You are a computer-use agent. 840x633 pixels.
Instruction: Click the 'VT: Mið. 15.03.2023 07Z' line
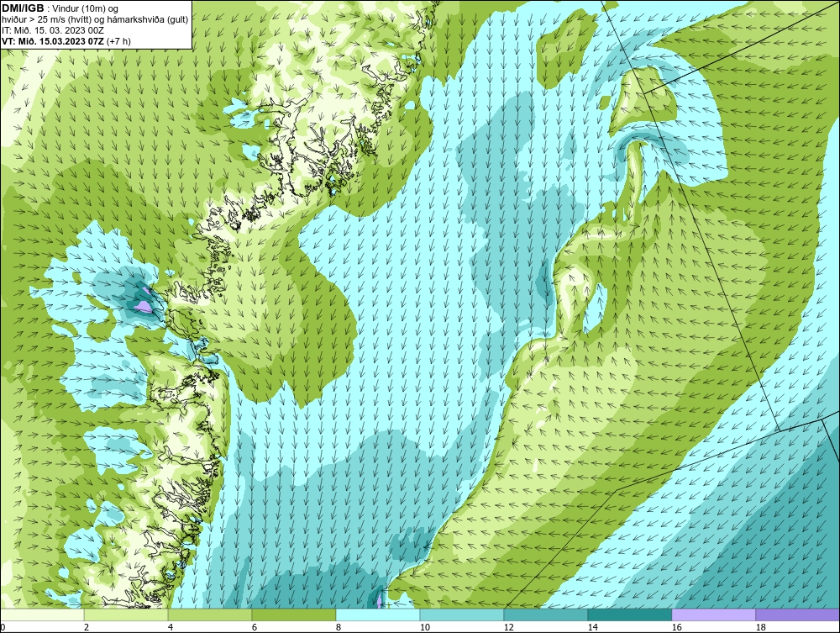[54, 41]
